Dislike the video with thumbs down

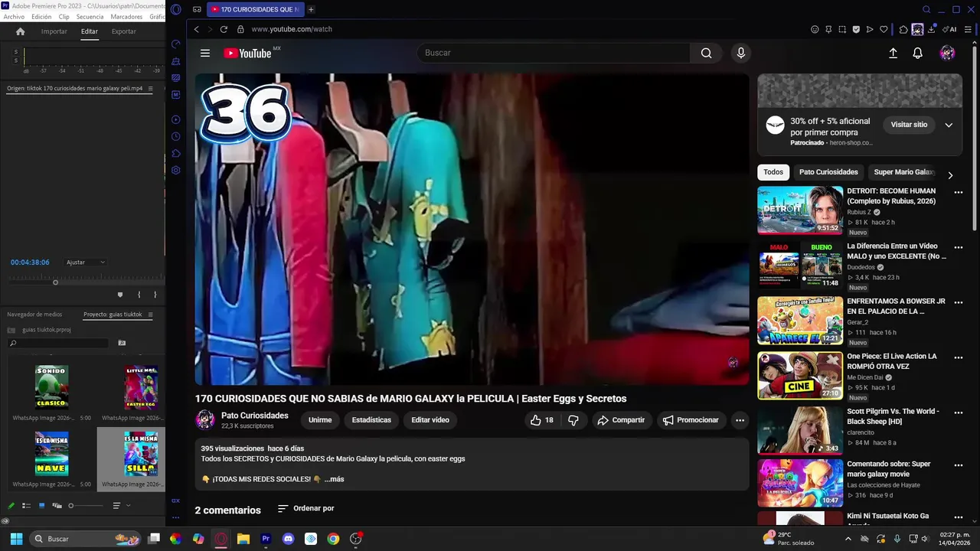coord(573,420)
